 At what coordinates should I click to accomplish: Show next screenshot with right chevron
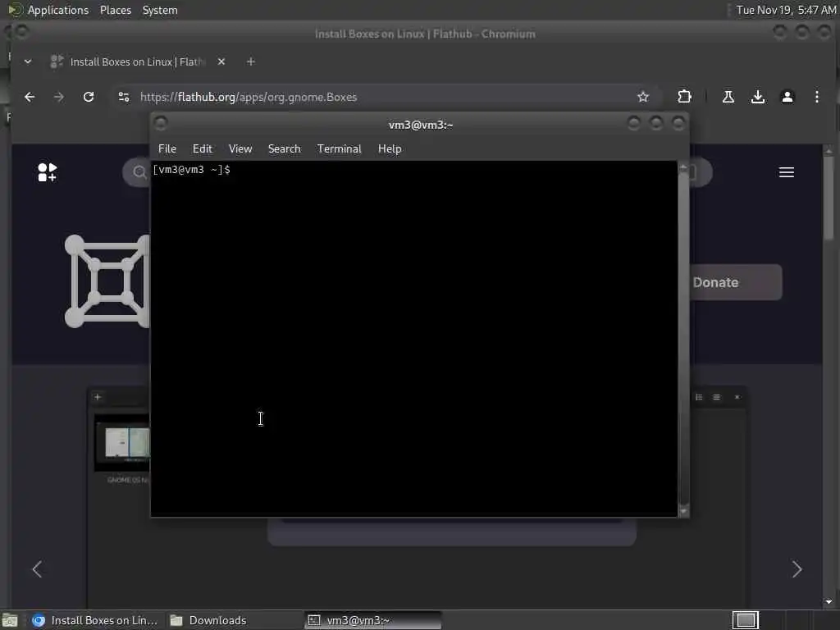[x=797, y=569]
